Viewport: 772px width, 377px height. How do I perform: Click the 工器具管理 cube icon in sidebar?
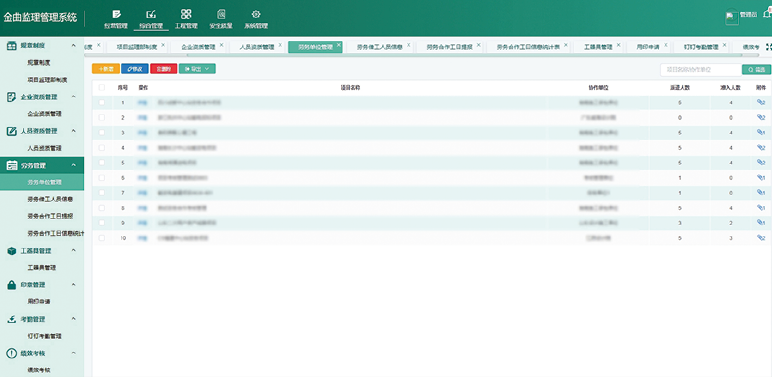click(12, 251)
